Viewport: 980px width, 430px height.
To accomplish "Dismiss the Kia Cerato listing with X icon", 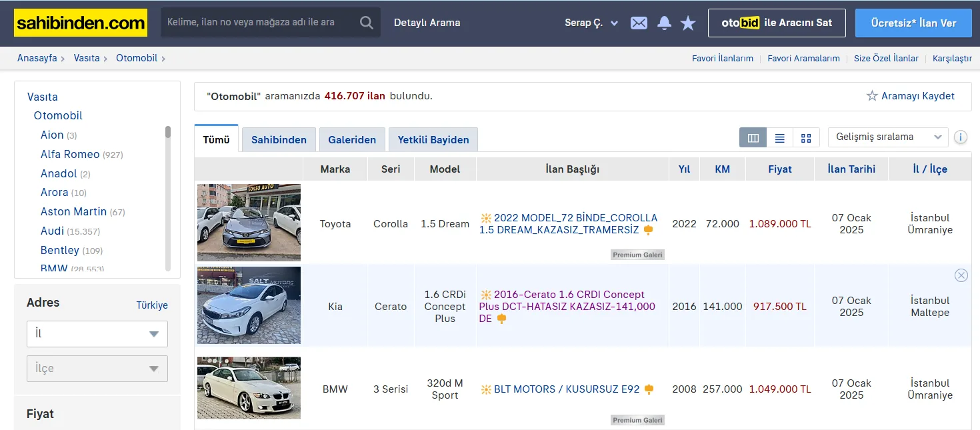I will pyautogui.click(x=961, y=275).
